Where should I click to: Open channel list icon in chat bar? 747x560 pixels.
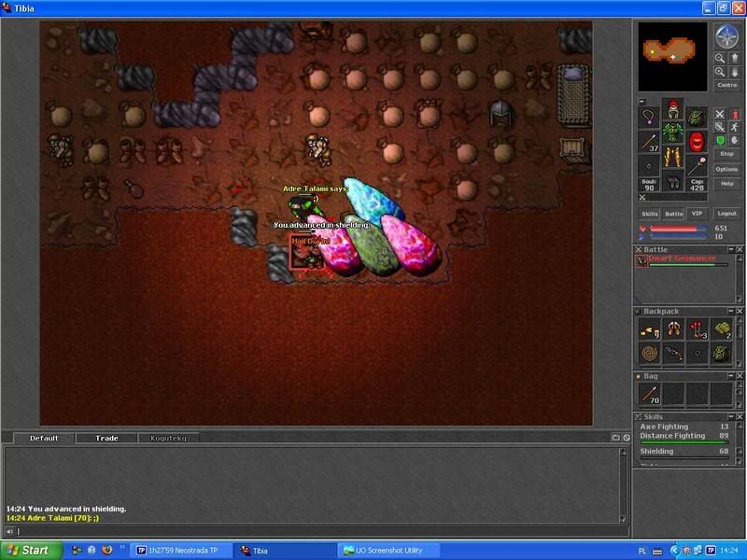[615, 438]
